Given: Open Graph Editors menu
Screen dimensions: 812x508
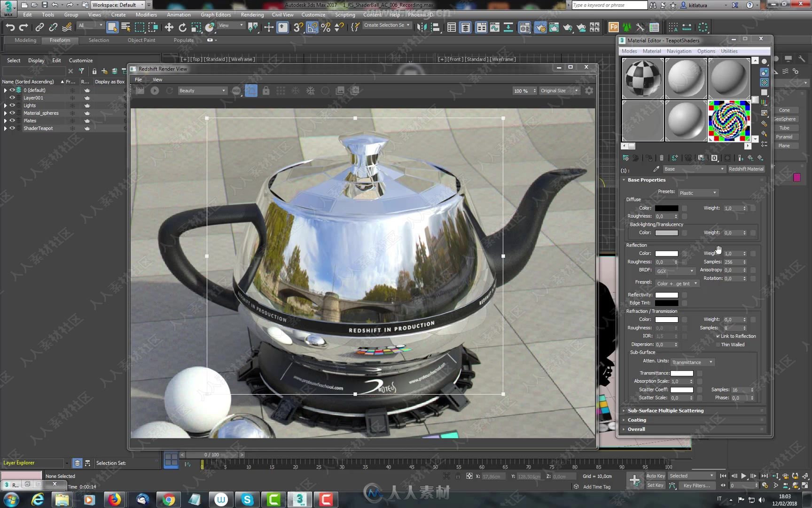Looking at the screenshot, I should (216, 15).
